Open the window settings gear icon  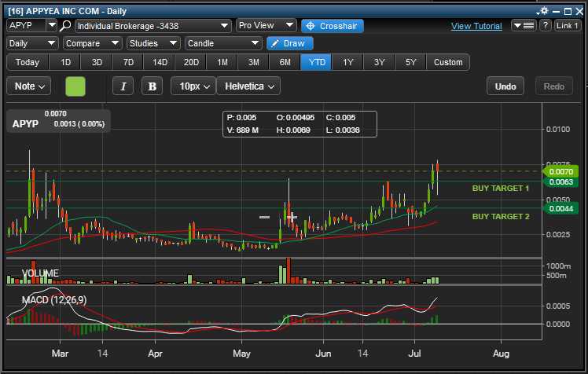[x=544, y=11]
